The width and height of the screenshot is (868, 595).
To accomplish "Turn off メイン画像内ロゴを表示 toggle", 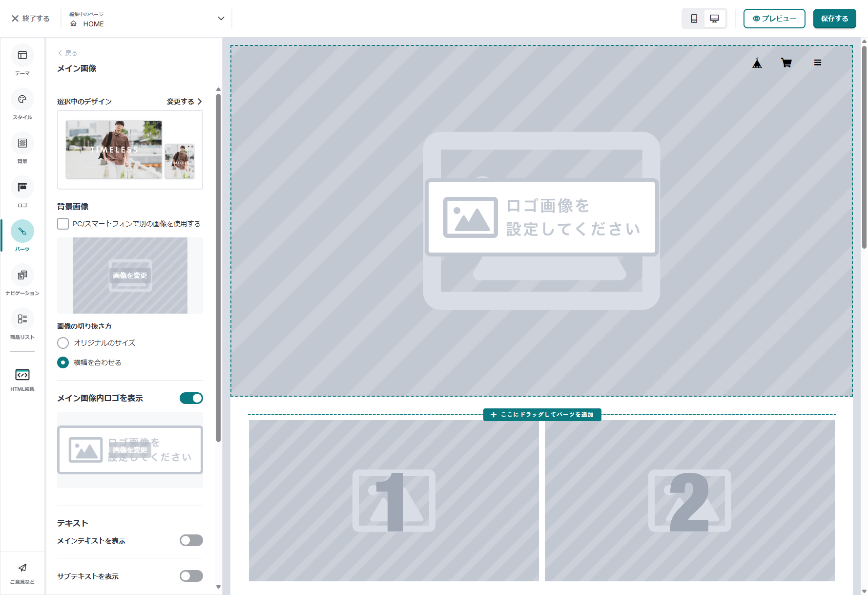I will point(191,398).
